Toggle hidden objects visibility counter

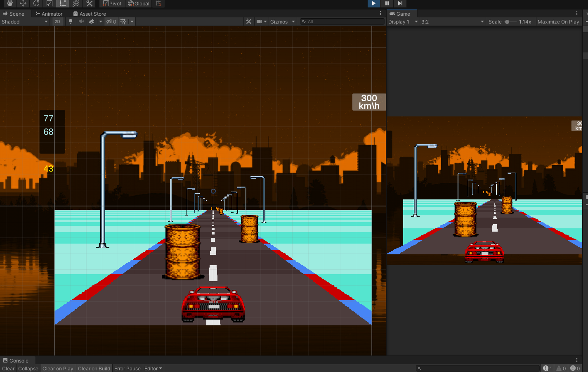pyautogui.click(x=111, y=21)
